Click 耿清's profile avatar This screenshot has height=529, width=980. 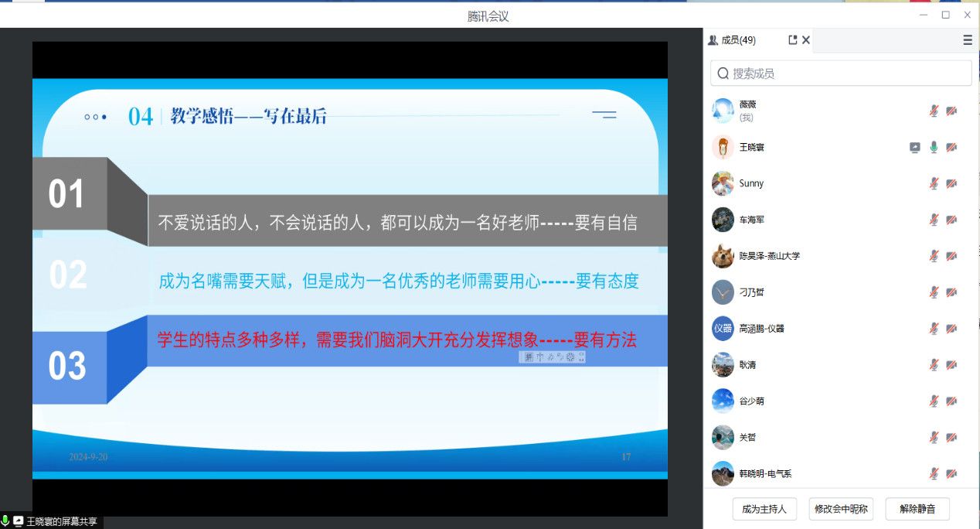(723, 365)
